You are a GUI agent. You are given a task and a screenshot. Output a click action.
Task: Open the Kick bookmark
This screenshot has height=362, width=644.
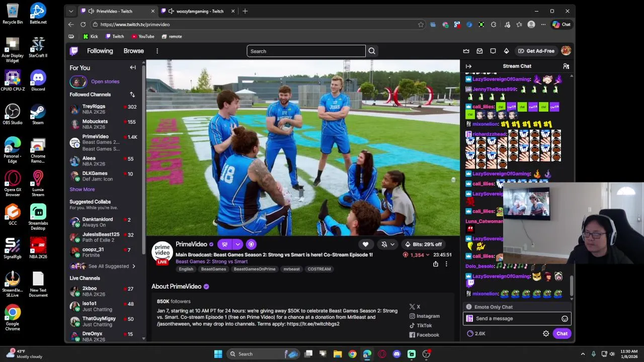(91, 36)
